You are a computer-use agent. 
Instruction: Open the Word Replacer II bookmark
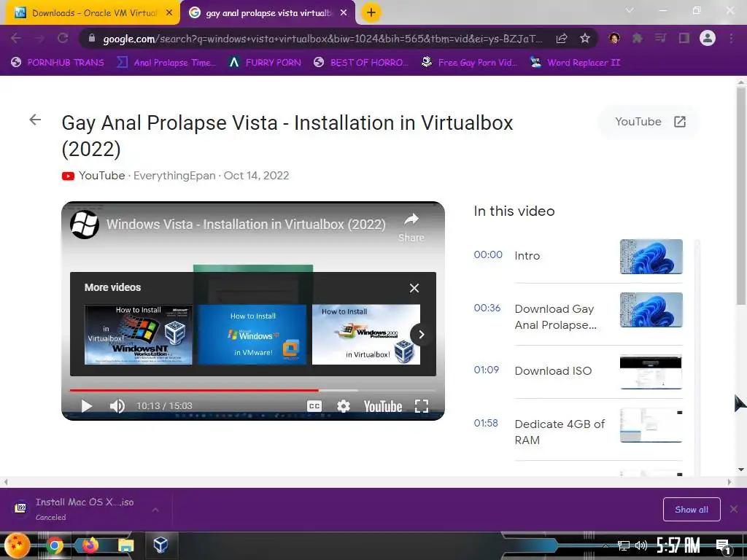(576, 63)
